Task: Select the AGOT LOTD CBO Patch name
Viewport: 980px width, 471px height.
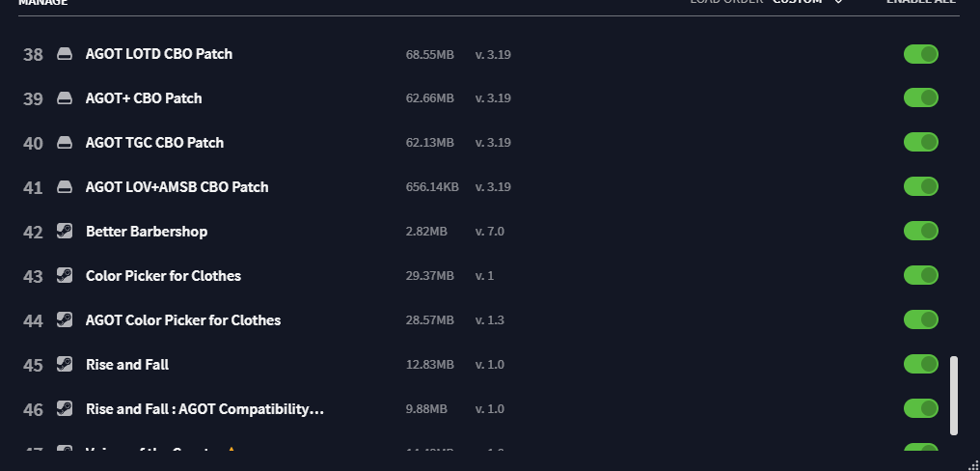Action: point(159,54)
